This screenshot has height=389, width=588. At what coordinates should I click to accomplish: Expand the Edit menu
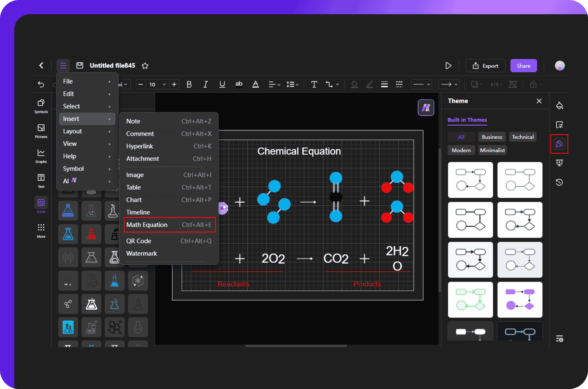[87, 94]
